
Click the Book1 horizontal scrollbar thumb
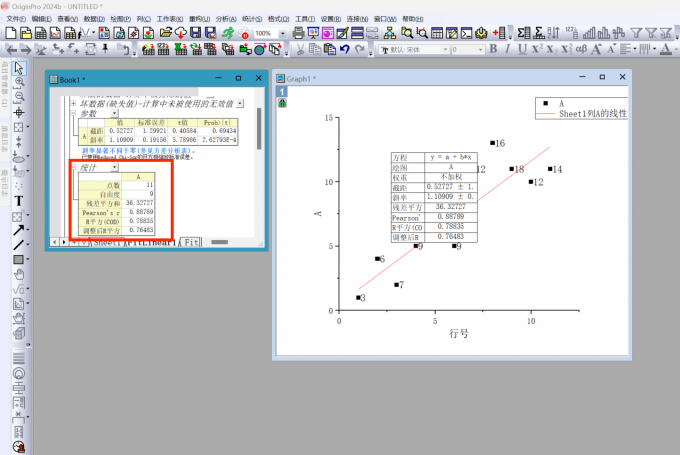(219, 242)
